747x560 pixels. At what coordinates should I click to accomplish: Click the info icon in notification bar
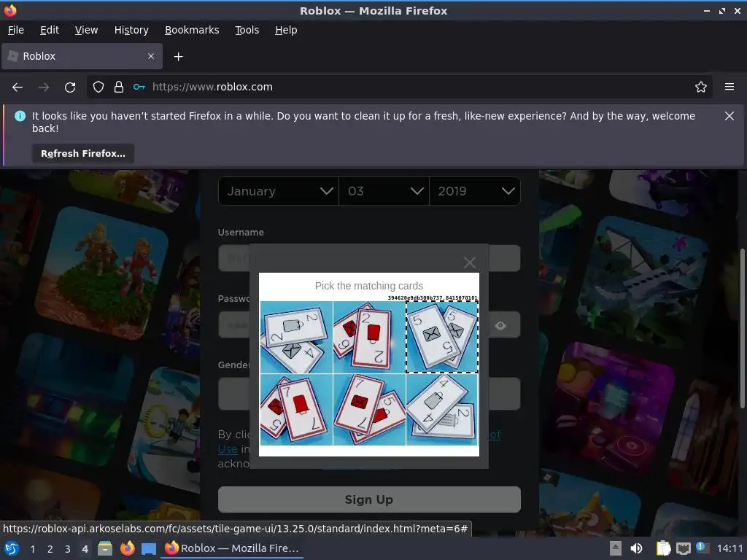[x=20, y=116]
